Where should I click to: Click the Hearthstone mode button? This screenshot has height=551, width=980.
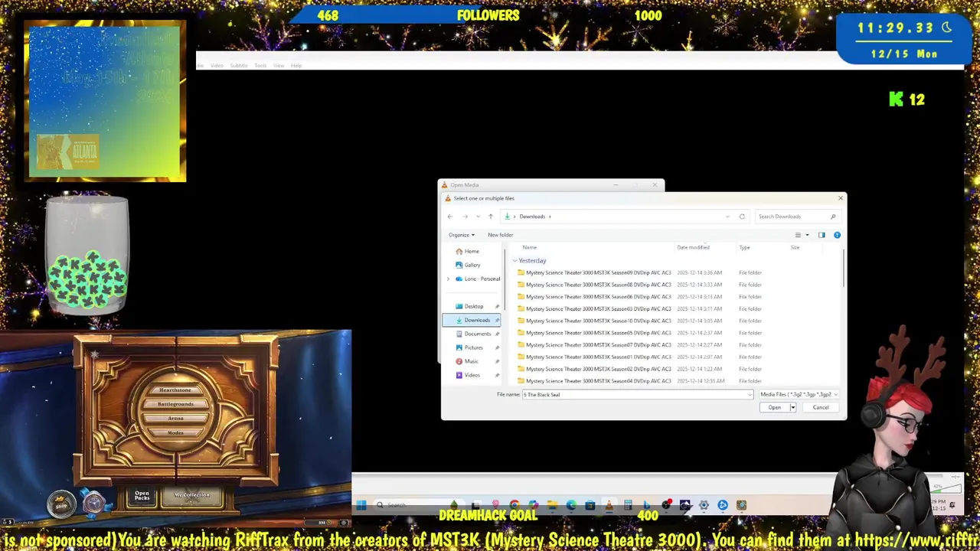pos(175,390)
